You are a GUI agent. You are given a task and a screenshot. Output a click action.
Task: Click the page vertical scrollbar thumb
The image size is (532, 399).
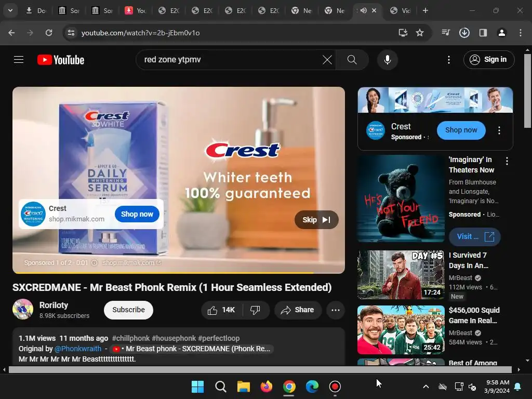tap(527, 90)
